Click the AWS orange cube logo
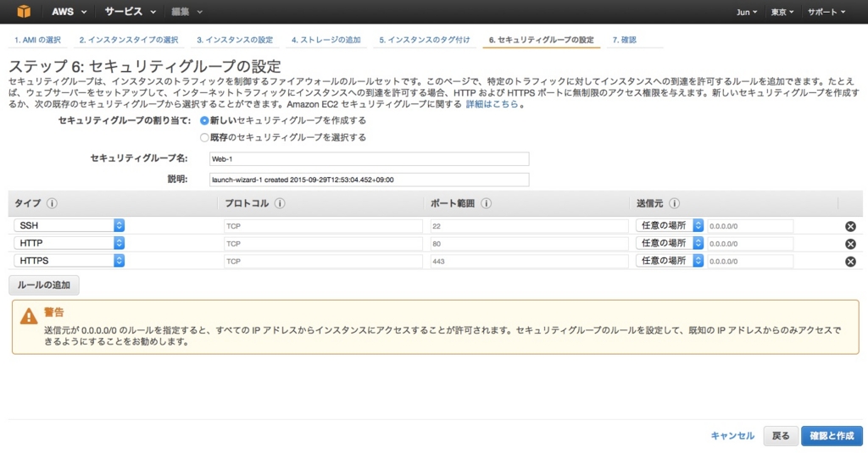Image resolution: width=868 pixels, height=453 pixels. point(24,11)
